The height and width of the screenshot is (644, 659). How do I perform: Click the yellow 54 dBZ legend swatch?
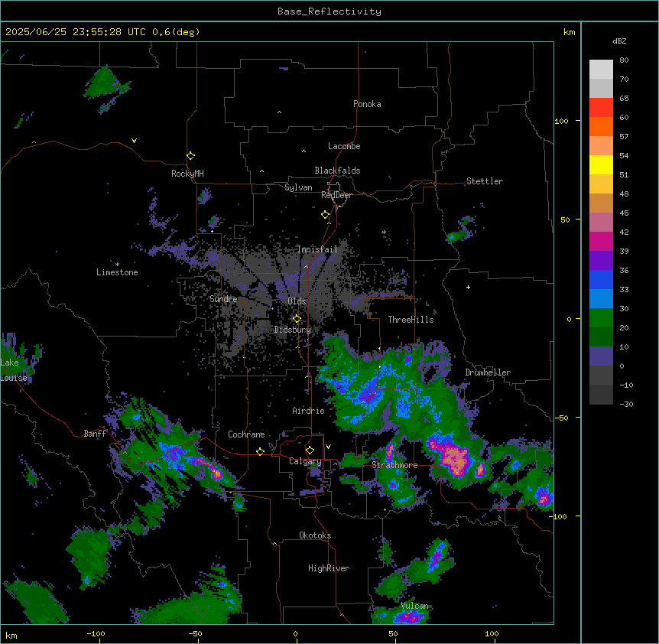point(601,164)
